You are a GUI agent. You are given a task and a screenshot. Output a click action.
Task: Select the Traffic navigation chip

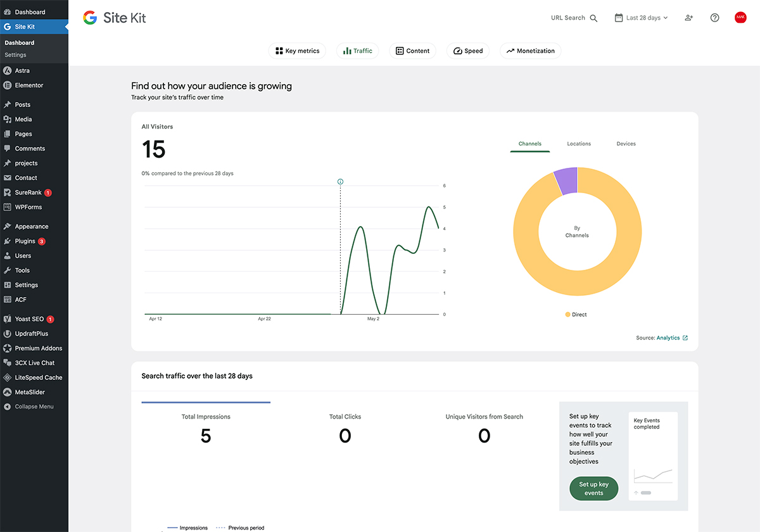tap(358, 51)
